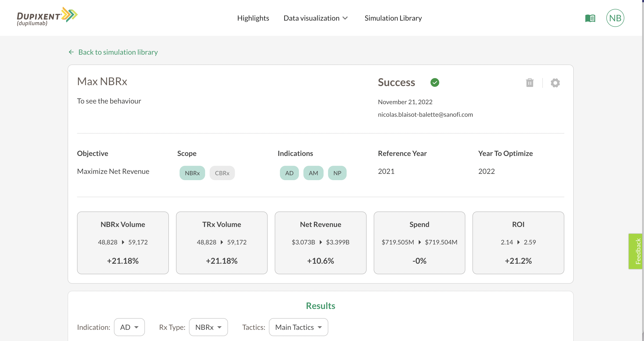Click the To see the behaviour description
The image size is (644, 341).
point(109,101)
